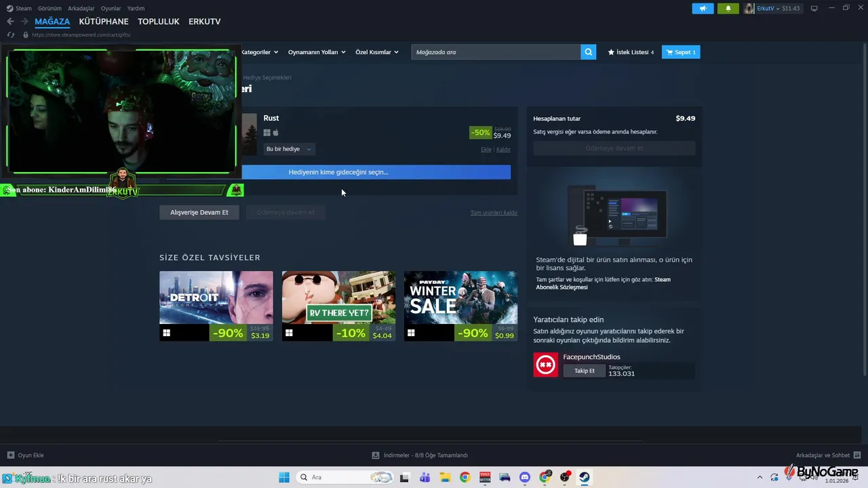Open the Windows Start menu
Screen dimensions: 868x488
283,477
